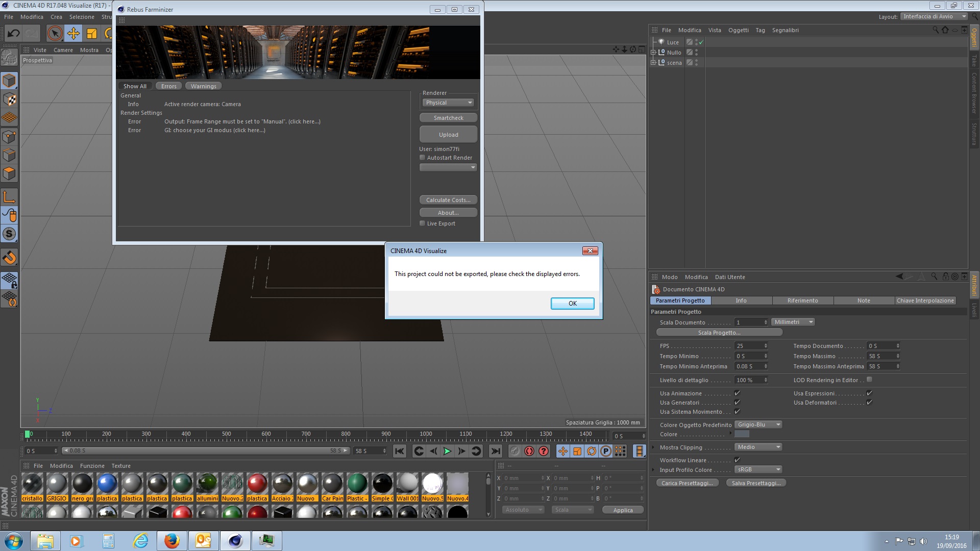Open the Riferimento tab
980x551 pixels.
tap(802, 300)
